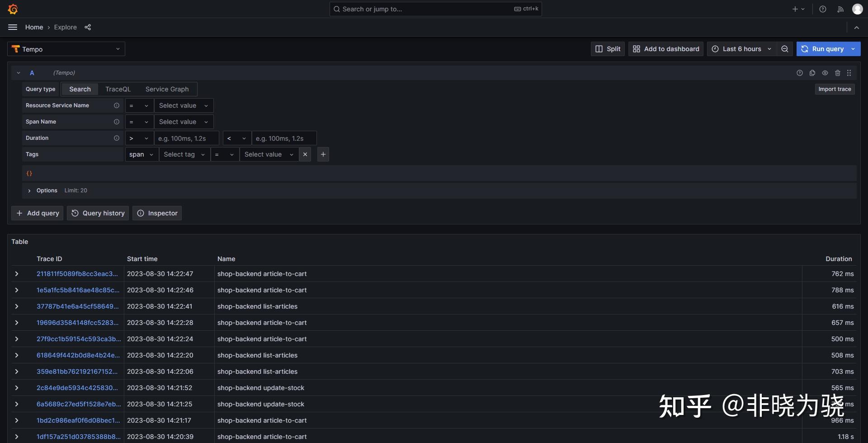This screenshot has height=443, width=868.
Task: Open trace 37787b41e6a45cf58649 link
Action: coord(77,306)
